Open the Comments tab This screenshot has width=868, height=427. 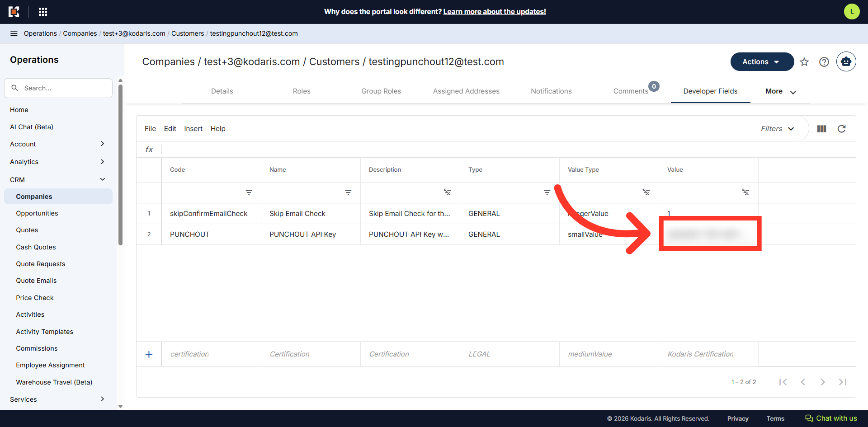pos(631,91)
